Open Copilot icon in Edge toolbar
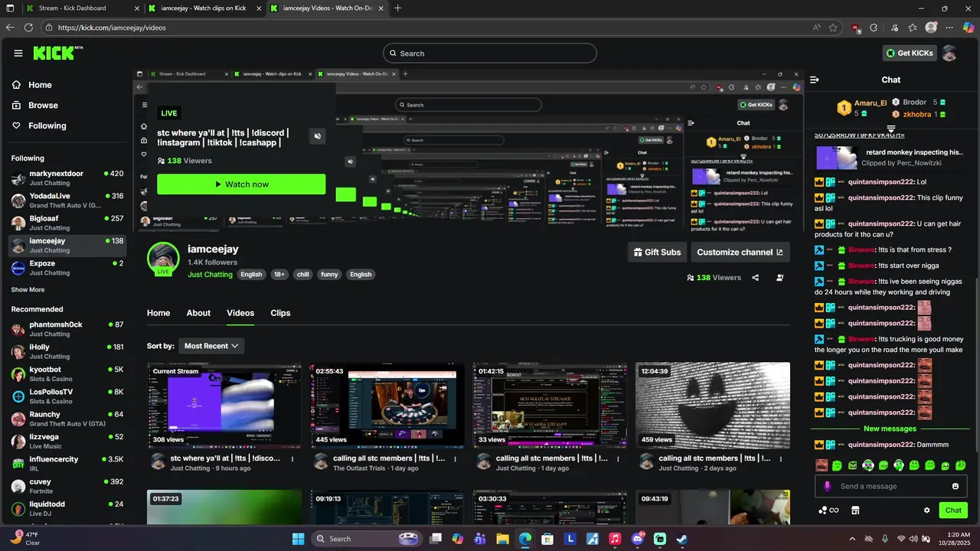980x551 pixels. [x=969, y=28]
